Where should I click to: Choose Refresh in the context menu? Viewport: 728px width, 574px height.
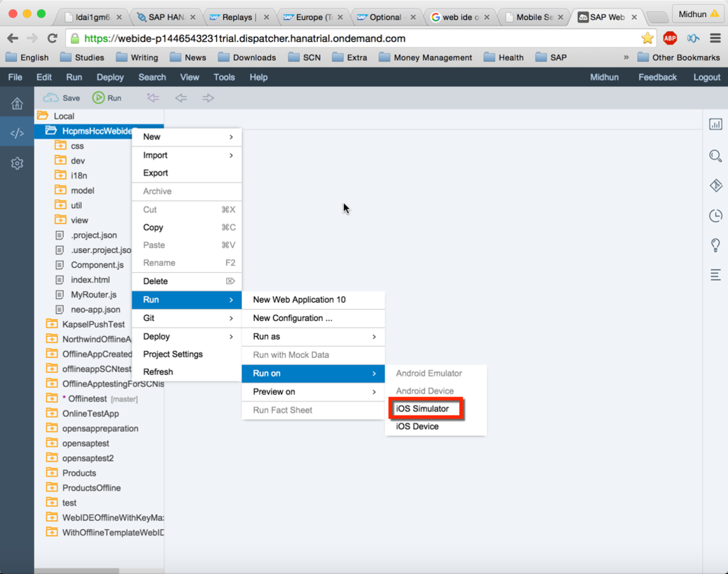coord(187,372)
